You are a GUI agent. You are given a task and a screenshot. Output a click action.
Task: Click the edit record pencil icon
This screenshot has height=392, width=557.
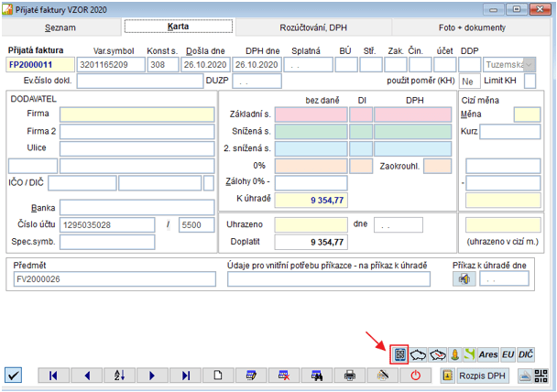click(x=251, y=376)
